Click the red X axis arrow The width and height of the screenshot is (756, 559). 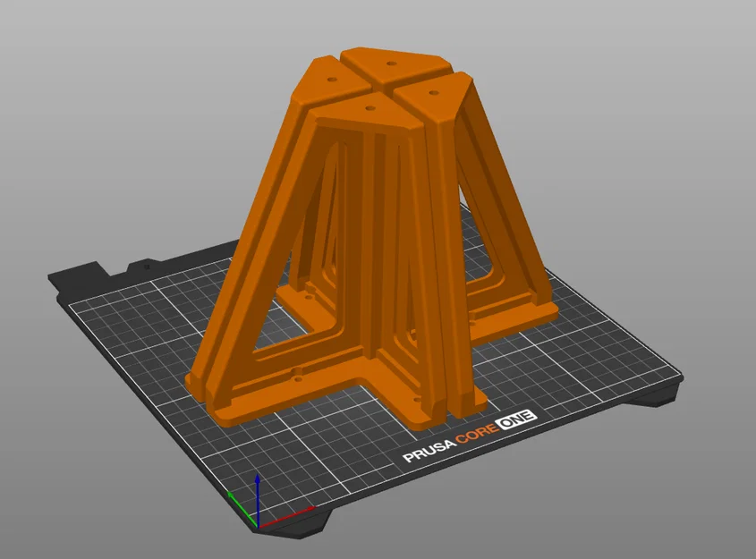pos(287,517)
